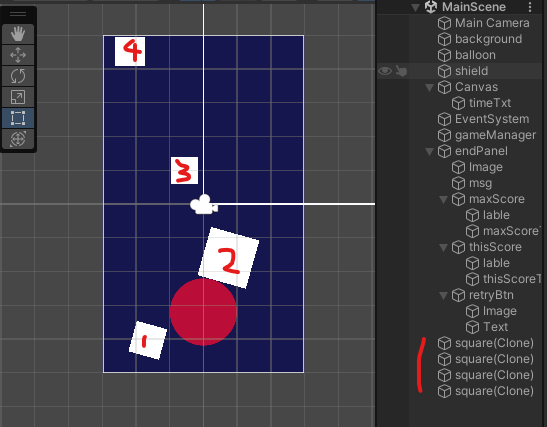Select Canvas object in hierarchy

pyautogui.click(x=476, y=87)
